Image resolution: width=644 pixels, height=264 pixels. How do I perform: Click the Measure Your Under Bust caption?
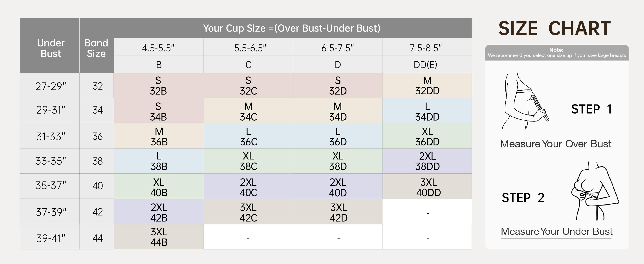pyautogui.click(x=556, y=231)
